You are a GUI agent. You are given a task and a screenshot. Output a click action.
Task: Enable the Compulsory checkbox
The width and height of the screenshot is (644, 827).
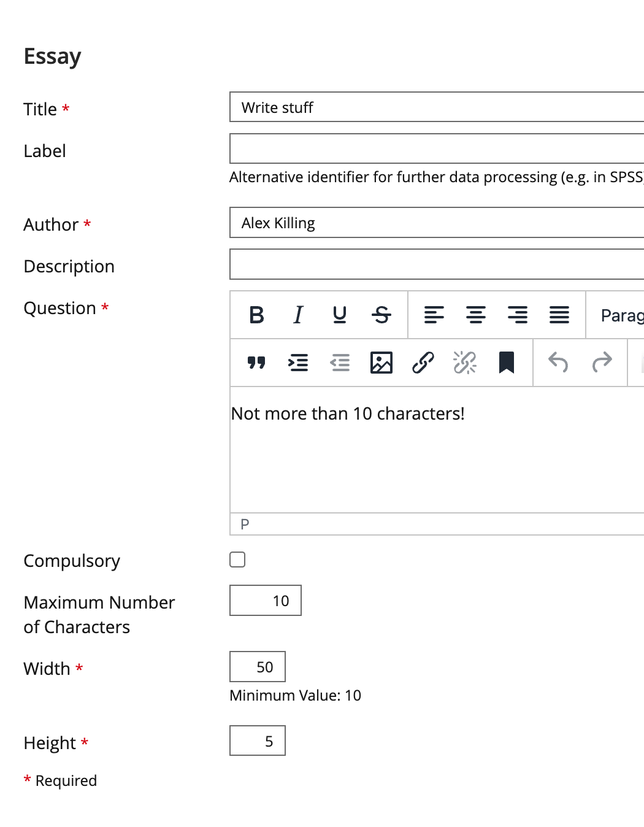click(237, 560)
